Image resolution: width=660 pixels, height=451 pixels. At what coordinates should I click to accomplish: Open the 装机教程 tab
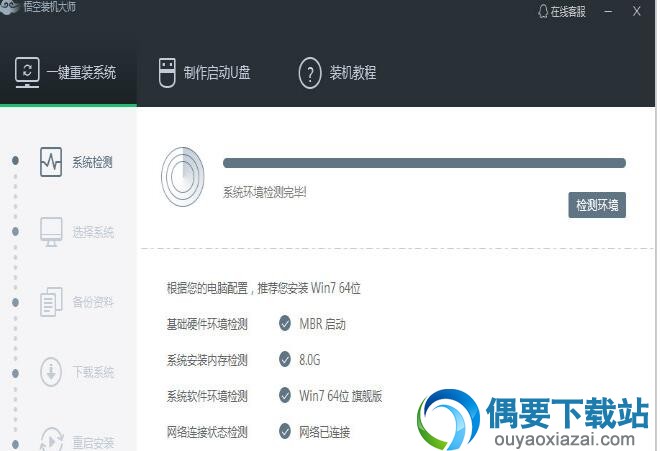pos(337,72)
